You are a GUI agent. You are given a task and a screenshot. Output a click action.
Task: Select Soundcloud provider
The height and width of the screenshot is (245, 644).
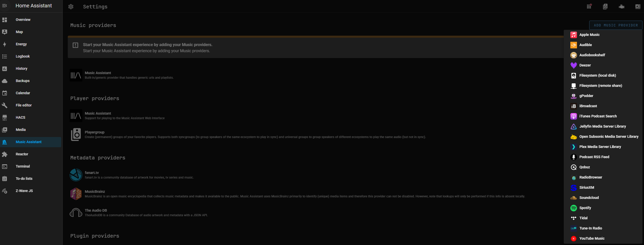point(603,198)
